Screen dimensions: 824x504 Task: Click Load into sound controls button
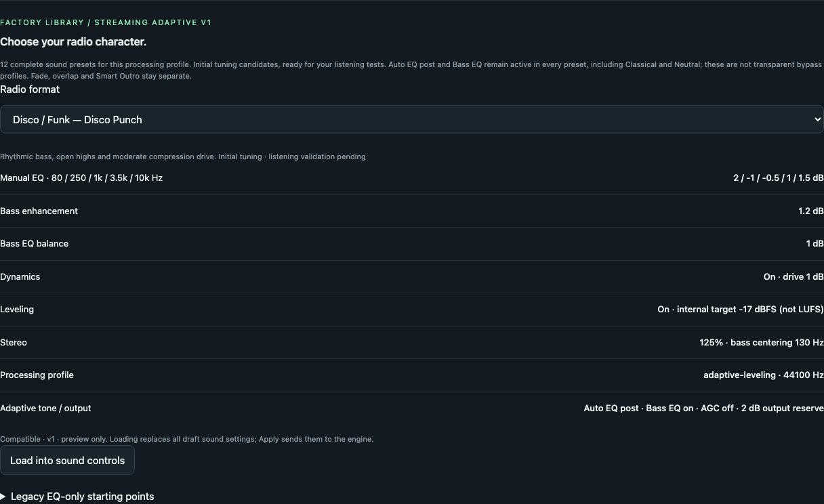(67, 461)
